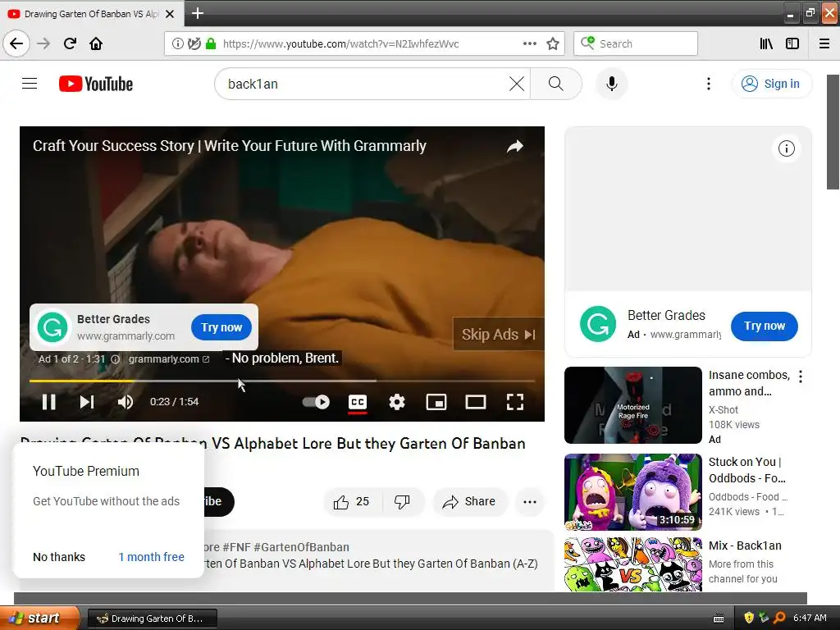Pause the video with the pause button

[48, 402]
